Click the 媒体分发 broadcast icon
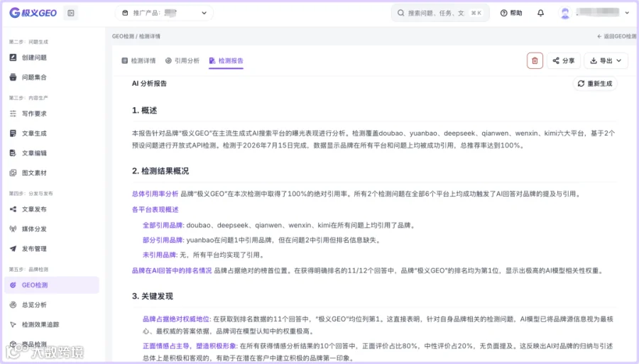639x364 pixels. pyautogui.click(x=13, y=228)
